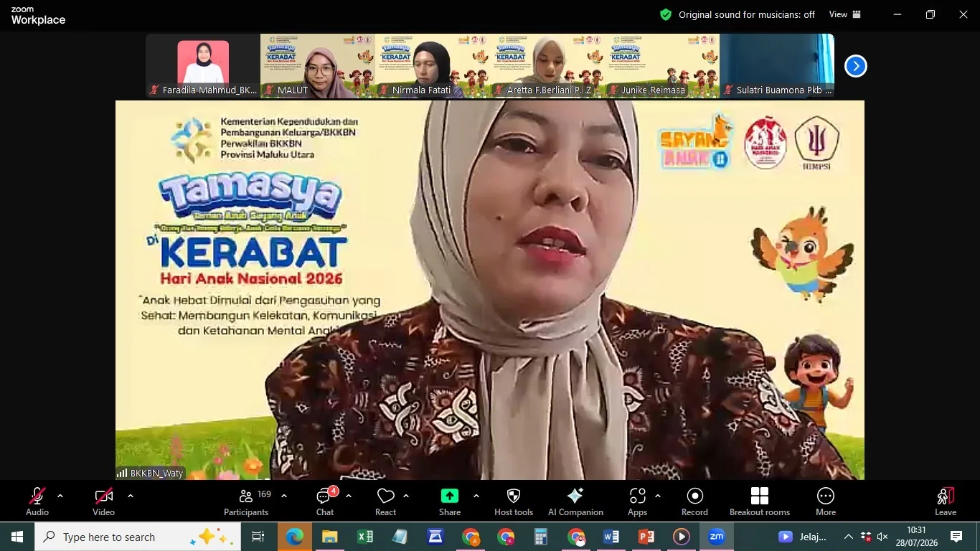Screen dimensions: 980x551
Task: Open PowerPoint from the taskbar
Action: 646,537
